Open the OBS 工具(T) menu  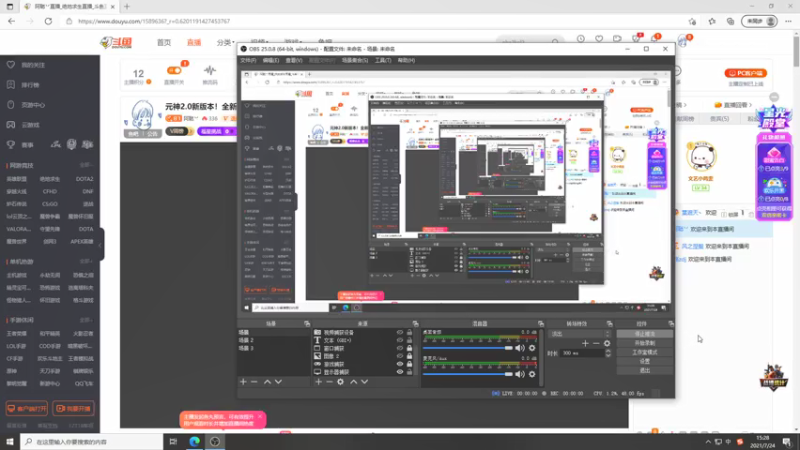(x=383, y=60)
